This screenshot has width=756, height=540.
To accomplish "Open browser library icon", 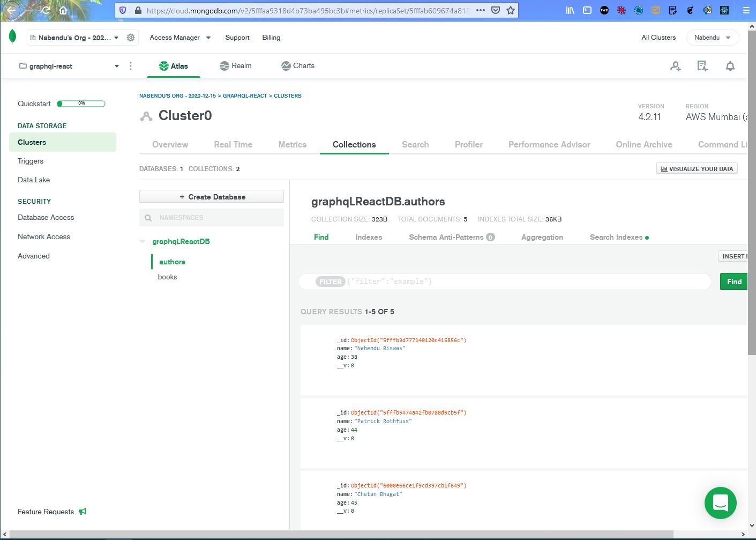I will [x=570, y=10].
